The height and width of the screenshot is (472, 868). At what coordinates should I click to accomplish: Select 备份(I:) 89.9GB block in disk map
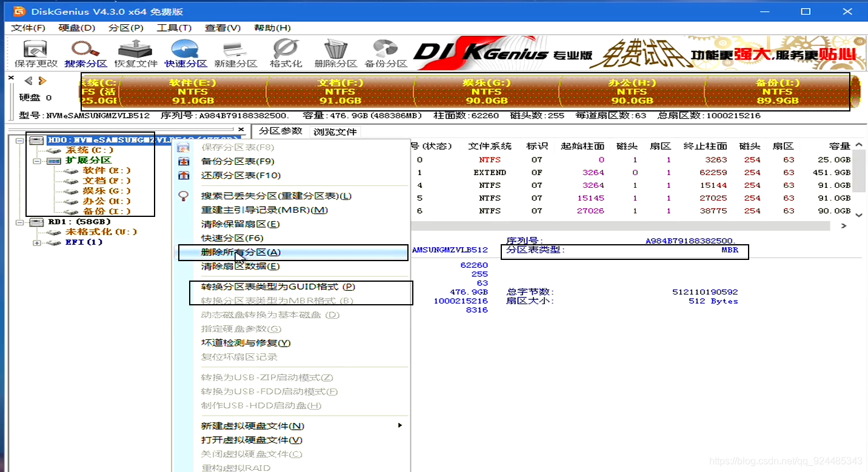pos(778,91)
